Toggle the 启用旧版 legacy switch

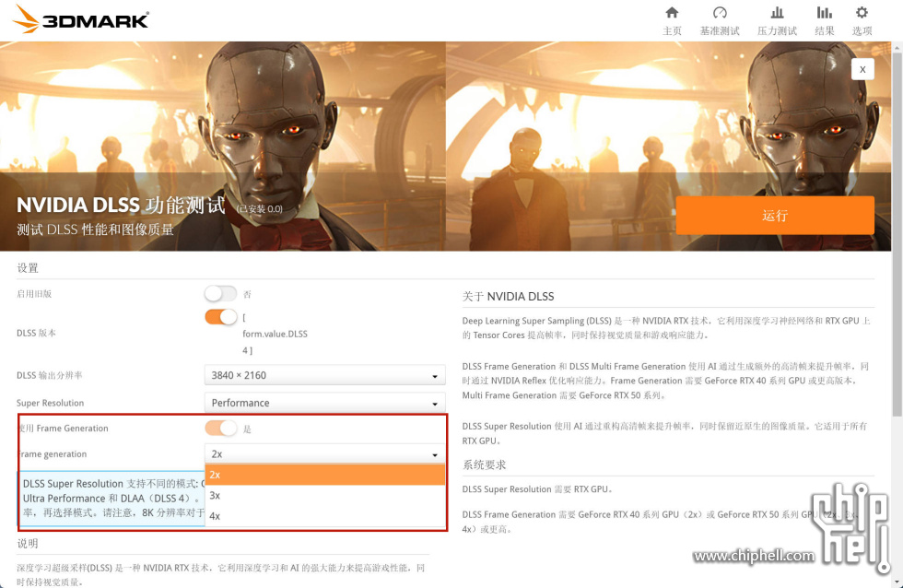(220, 294)
